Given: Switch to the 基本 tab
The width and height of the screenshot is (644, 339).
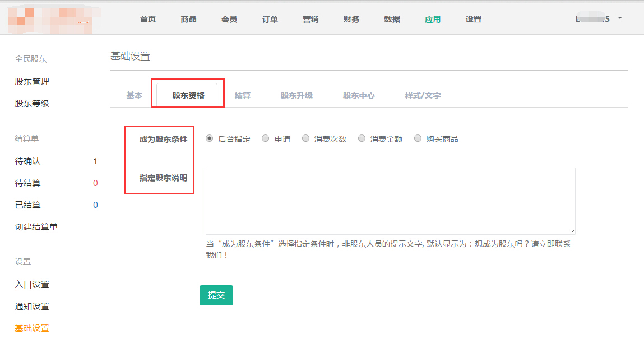Looking at the screenshot, I should 134,95.
